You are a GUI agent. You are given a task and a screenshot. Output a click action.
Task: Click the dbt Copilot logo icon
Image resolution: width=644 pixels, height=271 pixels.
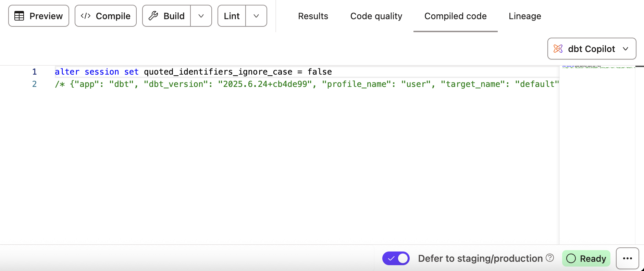point(558,49)
